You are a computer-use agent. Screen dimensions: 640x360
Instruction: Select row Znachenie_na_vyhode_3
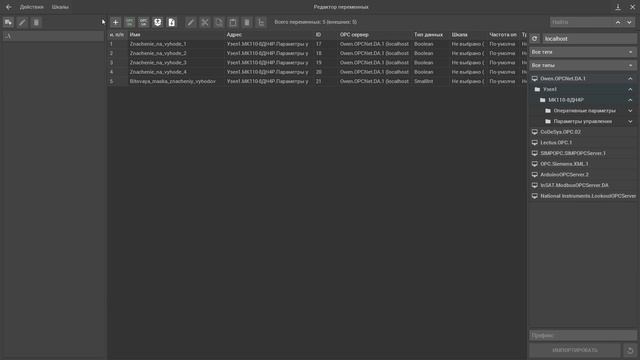pos(317,62)
